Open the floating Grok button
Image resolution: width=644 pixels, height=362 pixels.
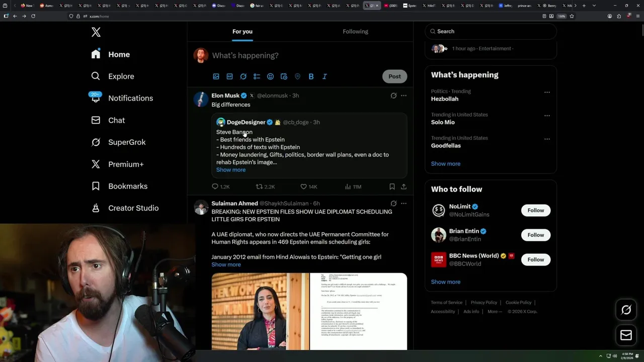point(626,310)
